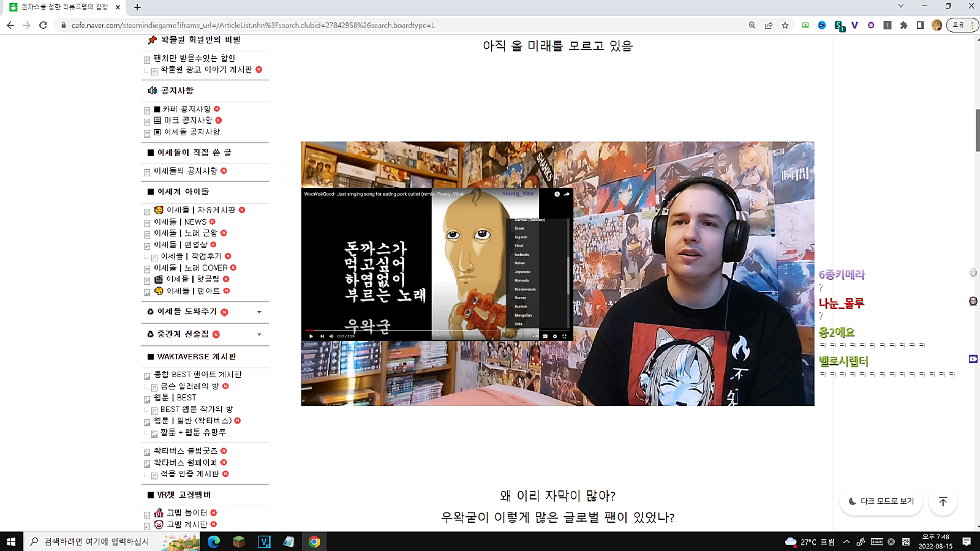
Task: Open a new browser tab
Action: pyautogui.click(x=137, y=7)
